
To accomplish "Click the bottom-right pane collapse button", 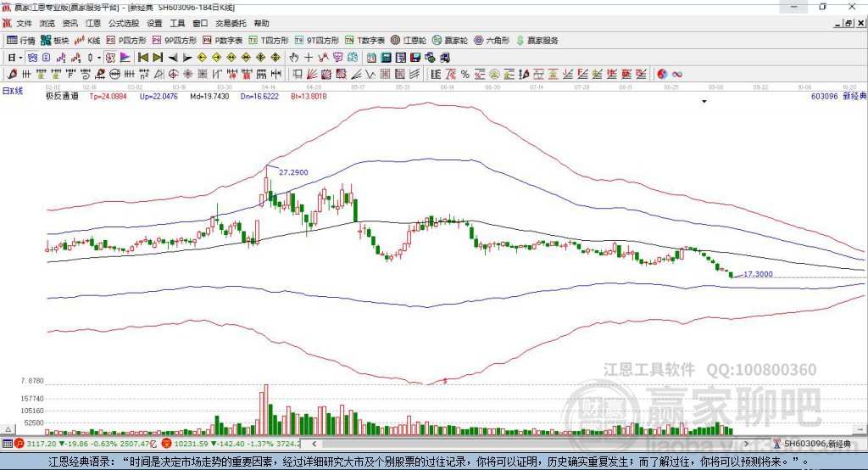I will tap(860, 429).
